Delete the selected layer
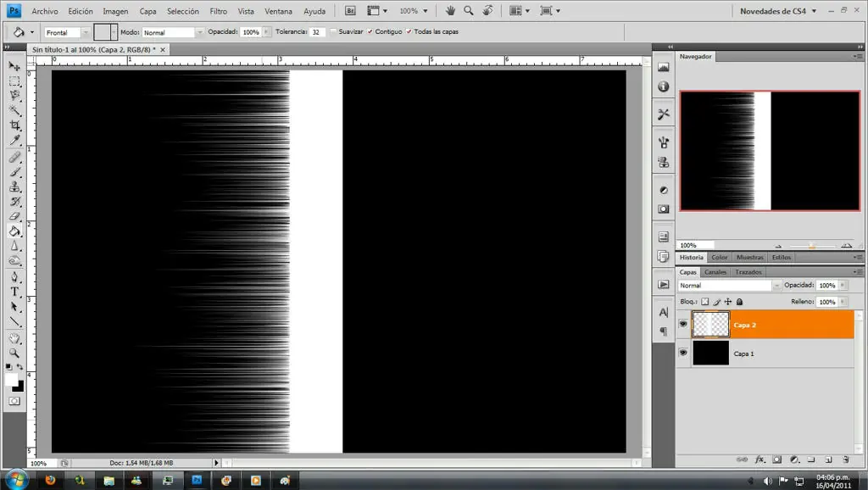 pos(845,459)
